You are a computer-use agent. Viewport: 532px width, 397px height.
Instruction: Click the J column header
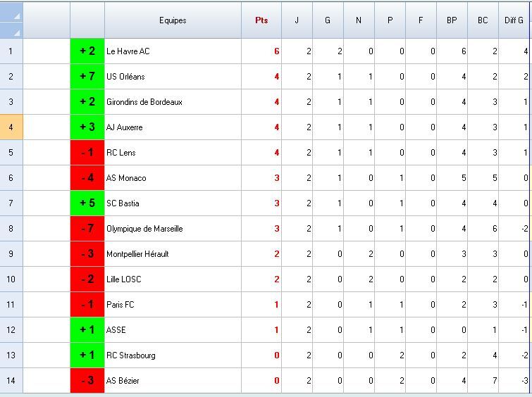click(x=297, y=20)
